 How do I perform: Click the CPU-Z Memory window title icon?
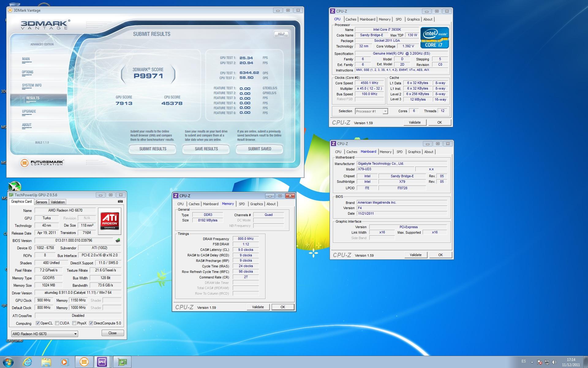[x=176, y=196]
